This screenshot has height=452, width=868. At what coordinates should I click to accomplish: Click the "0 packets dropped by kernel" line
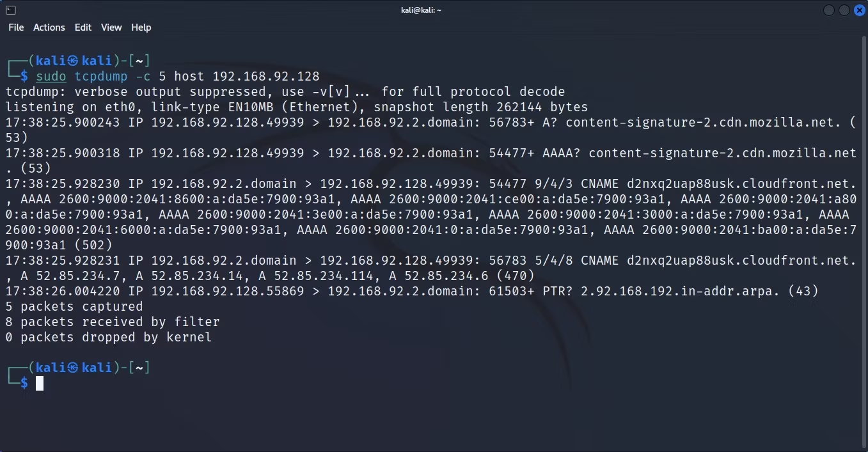[x=109, y=337]
